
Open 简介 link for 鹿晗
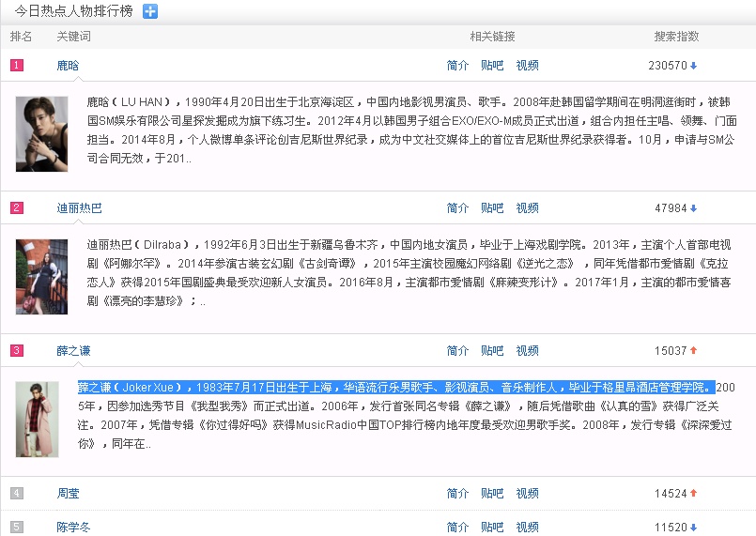(x=457, y=66)
